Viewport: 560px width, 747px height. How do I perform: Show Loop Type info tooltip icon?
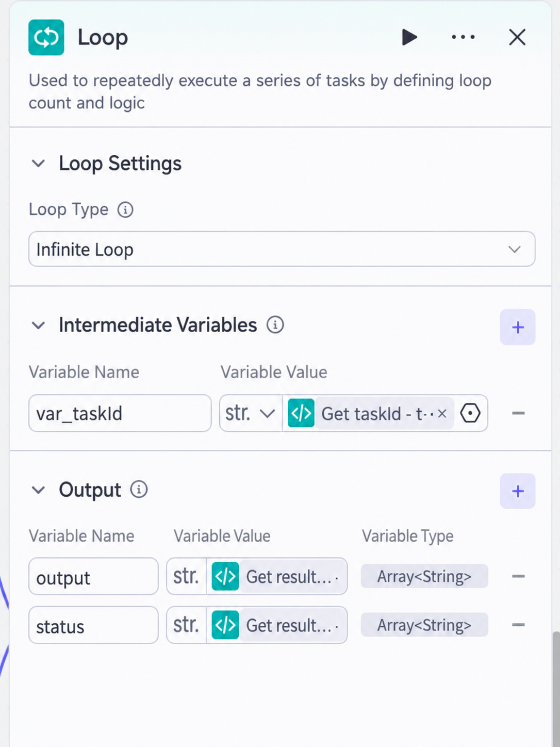click(x=125, y=210)
